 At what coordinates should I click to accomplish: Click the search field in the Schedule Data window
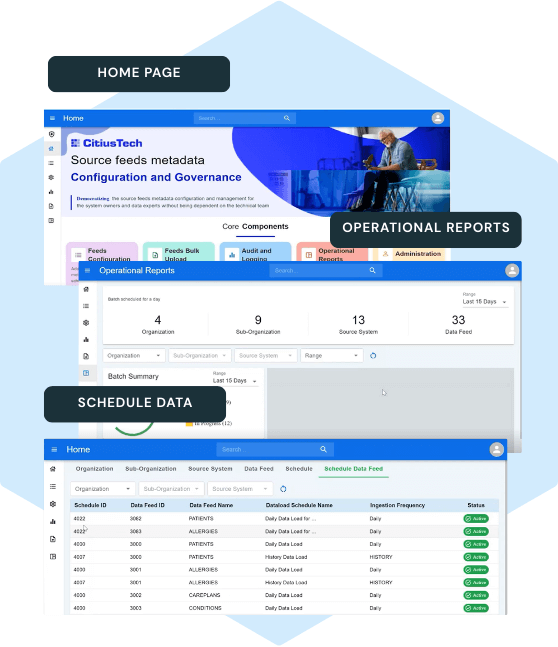click(275, 449)
